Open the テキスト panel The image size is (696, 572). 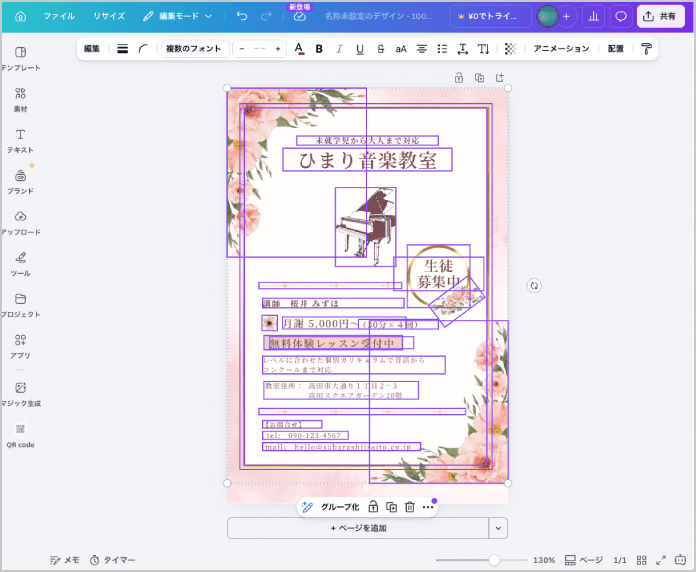pos(20,141)
